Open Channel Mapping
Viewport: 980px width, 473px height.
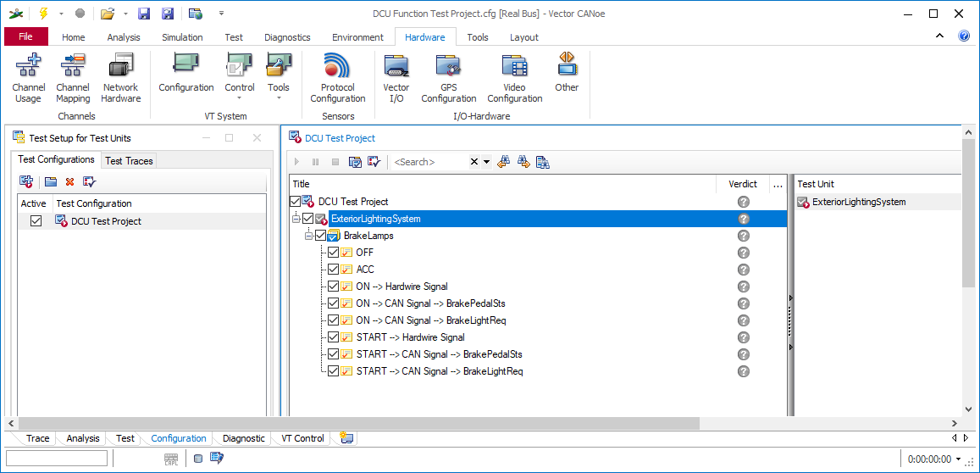73,78
